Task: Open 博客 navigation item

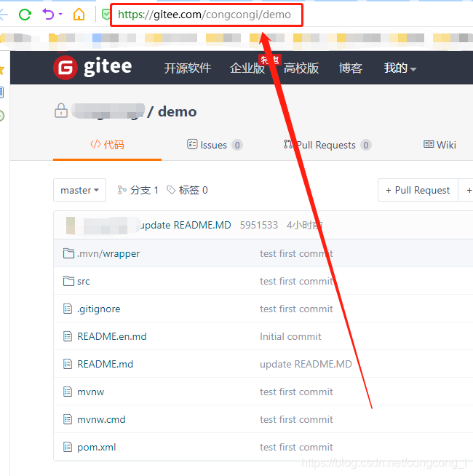Action: 351,68
